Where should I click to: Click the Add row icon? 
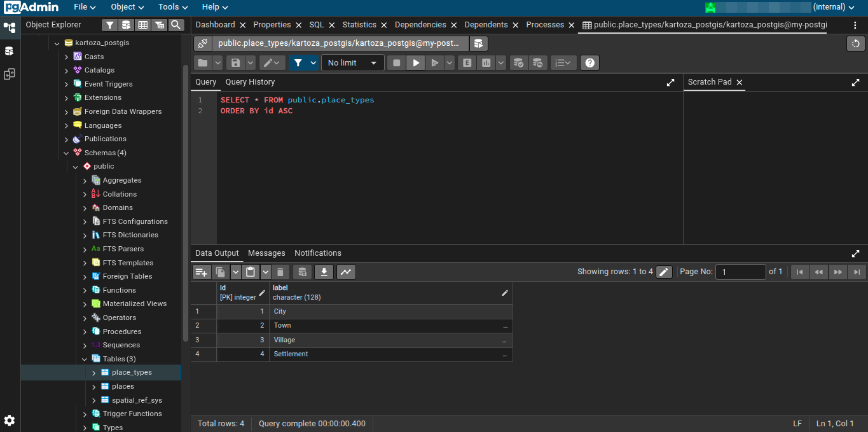pyautogui.click(x=202, y=272)
